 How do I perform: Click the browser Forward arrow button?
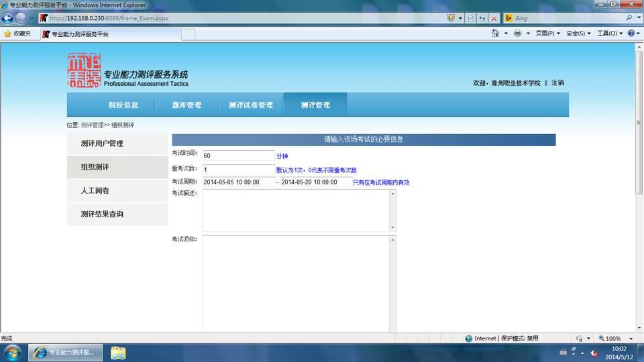click(21, 18)
